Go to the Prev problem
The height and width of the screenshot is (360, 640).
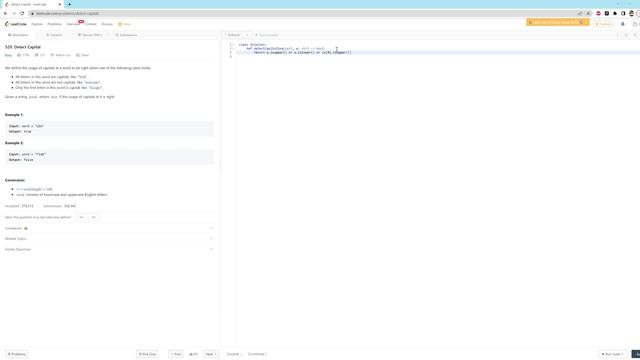(x=176, y=354)
